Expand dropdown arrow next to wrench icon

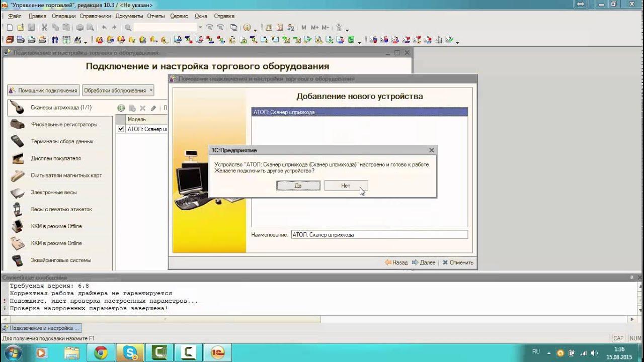(347, 29)
